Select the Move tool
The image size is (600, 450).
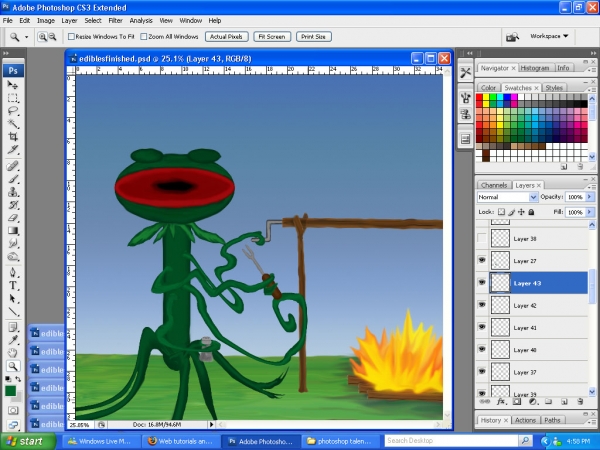tap(13, 85)
